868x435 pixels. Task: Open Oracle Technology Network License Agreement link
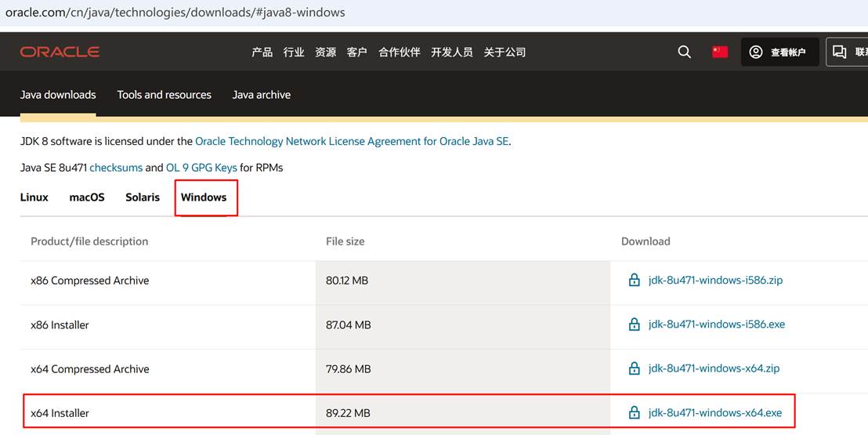click(x=352, y=141)
